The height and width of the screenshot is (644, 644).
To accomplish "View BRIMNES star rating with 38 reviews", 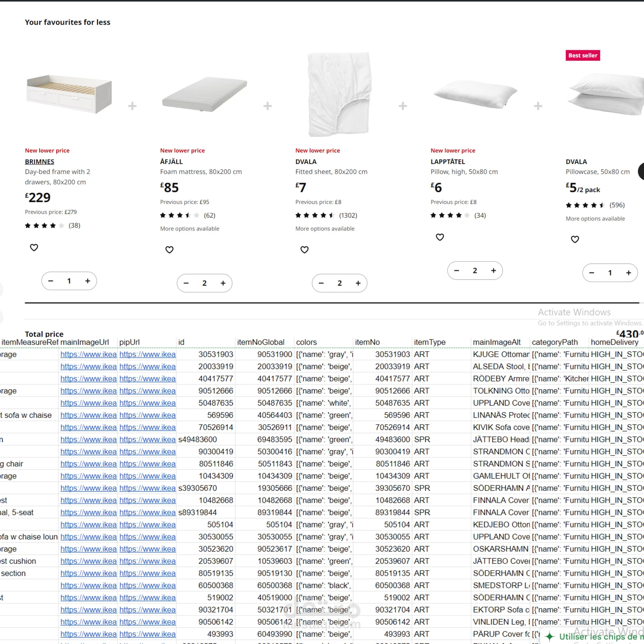I will pyautogui.click(x=53, y=226).
